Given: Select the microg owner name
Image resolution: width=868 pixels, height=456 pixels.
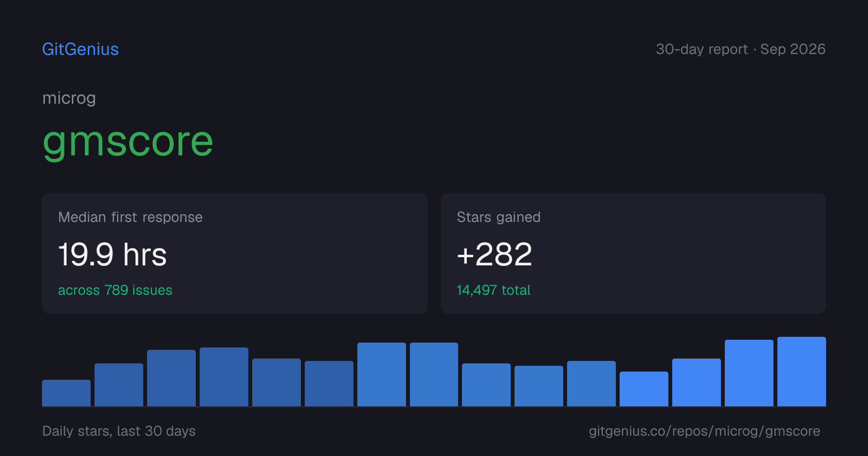Looking at the screenshot, I should (69, 98).
